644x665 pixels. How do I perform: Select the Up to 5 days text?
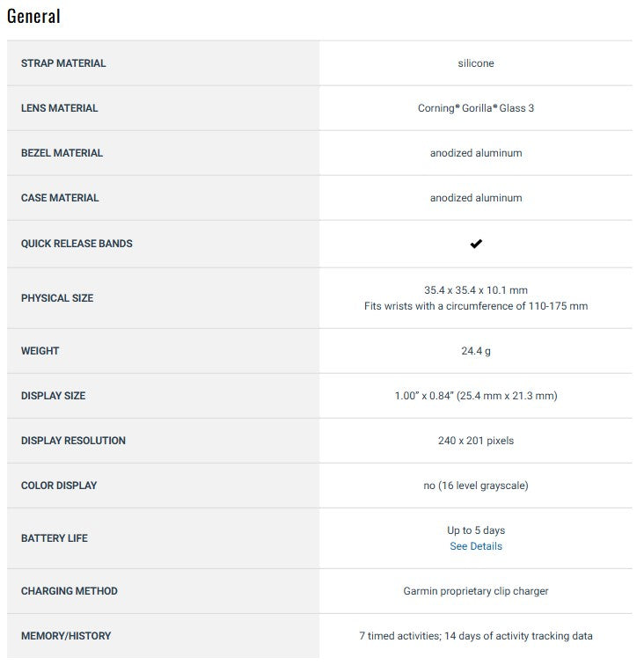(x=476, y=530)
